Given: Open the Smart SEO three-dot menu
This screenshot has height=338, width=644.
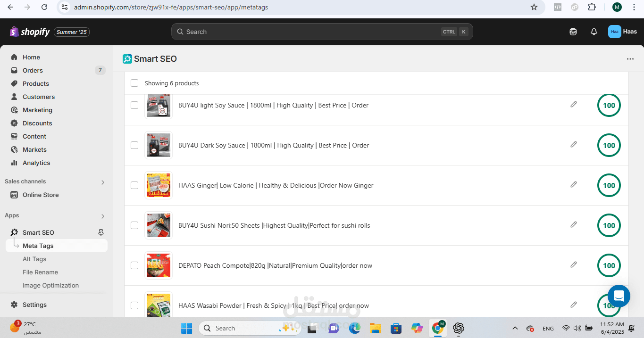Looking at the screenshot, I should pyautogui.click(x=630, y=59).
